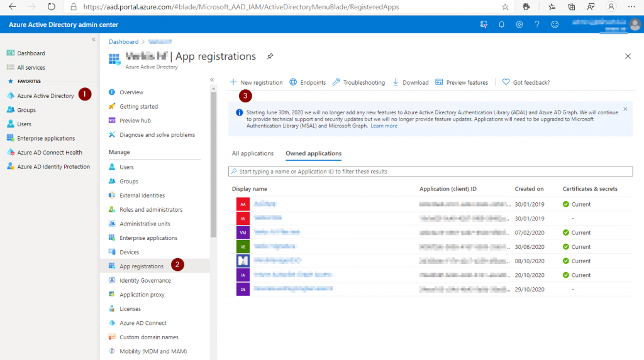The height and width of the screenshot is (360, 644).
Task: Open Administrative units menu item
Action: point(145,224)
